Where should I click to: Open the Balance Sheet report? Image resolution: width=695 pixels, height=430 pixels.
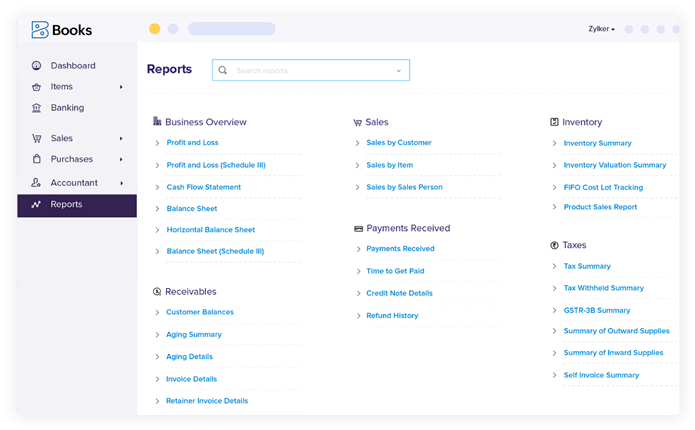(192, 208)
